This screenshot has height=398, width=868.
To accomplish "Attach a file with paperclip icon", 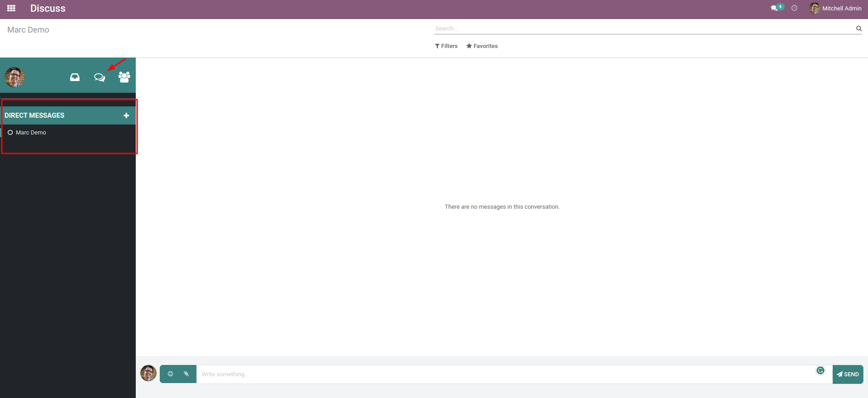I will click(x=186, y=374).
